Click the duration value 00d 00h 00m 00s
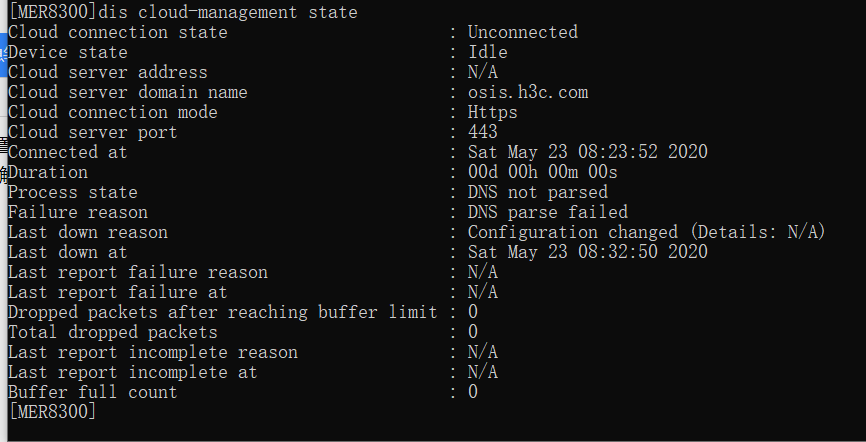Viewport: 866px width, 442px height. [x=542, y=172]
